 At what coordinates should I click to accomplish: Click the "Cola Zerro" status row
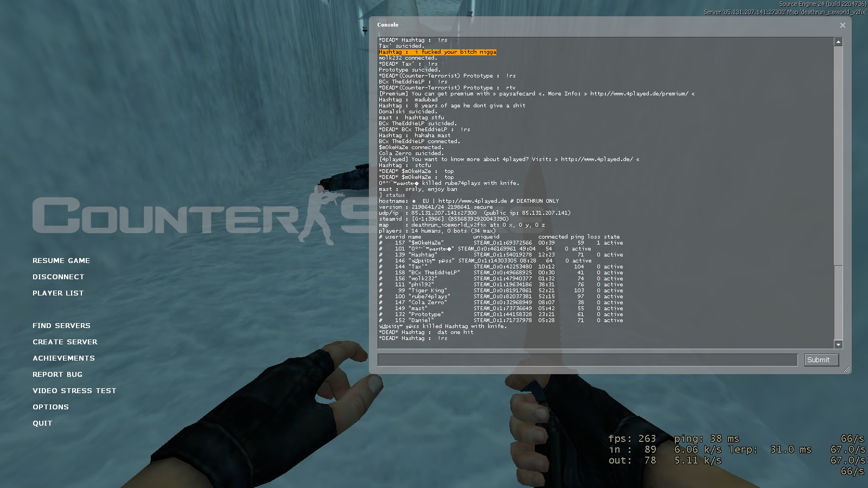coord(501,303)
